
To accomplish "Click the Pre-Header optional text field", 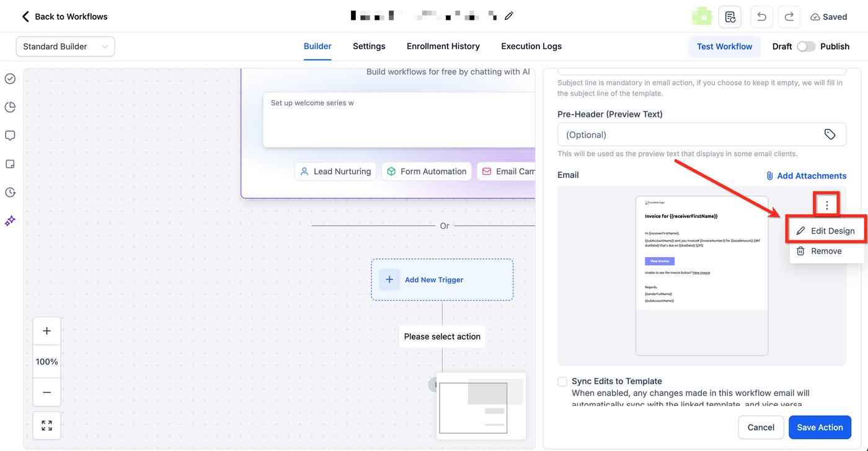I will click(689, 134).
